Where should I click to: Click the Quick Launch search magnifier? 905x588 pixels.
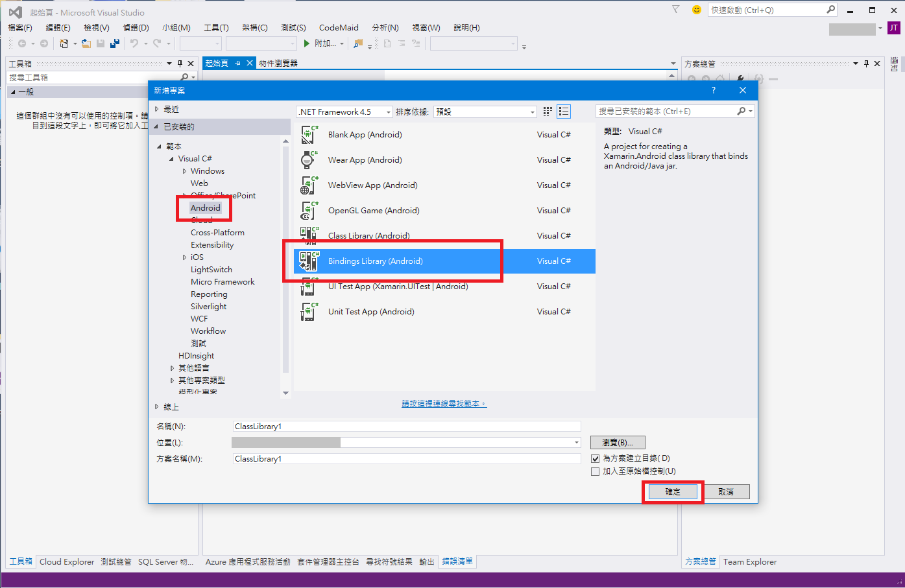(830, 10)
